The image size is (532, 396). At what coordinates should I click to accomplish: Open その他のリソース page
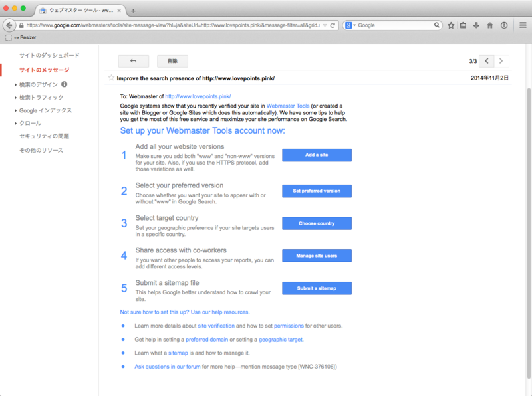click(41, 150)
